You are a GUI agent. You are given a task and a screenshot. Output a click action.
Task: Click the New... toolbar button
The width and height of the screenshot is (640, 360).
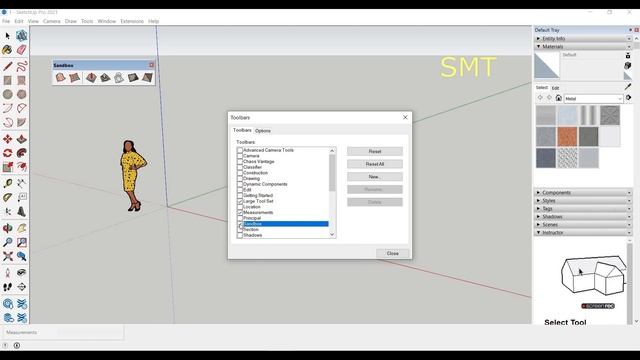pos(375,177)
